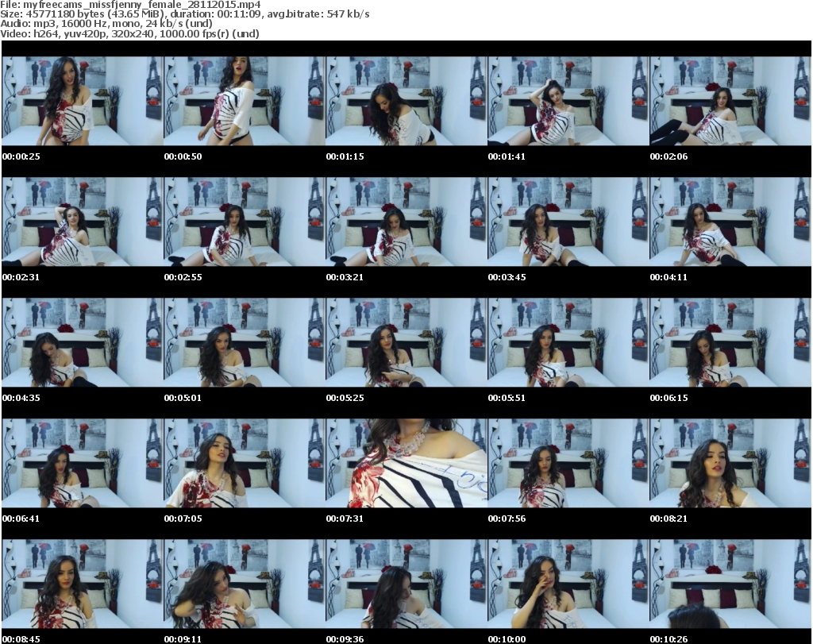Pick the thumbnail frame at 00:08:21
This screenshot has height=644, width=813.
(730, 463)
